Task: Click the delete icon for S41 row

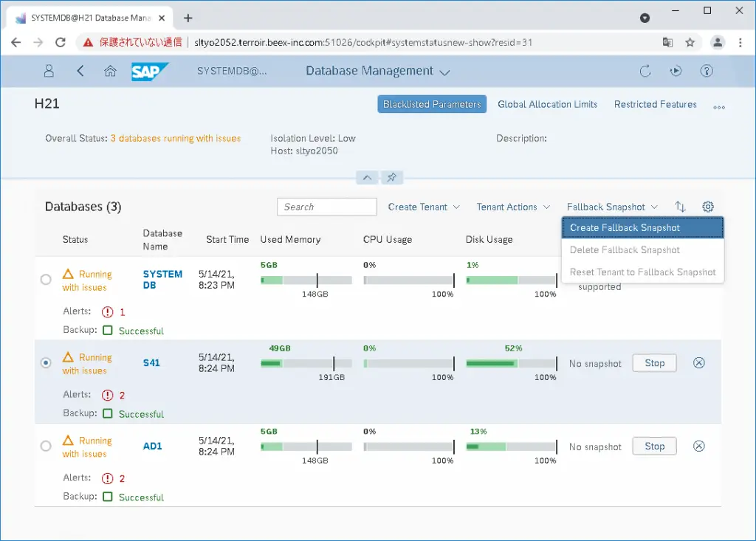Action: pos(698,363)
